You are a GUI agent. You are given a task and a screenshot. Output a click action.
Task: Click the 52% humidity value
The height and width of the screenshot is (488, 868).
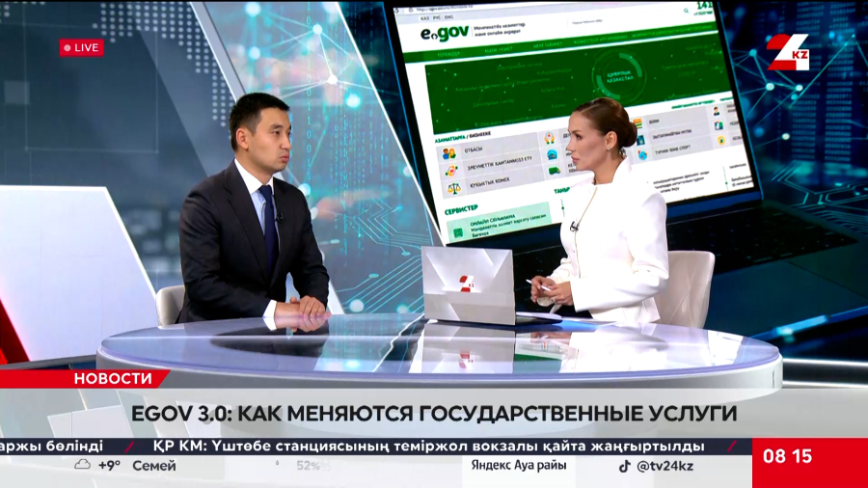(x=308, y=466)
